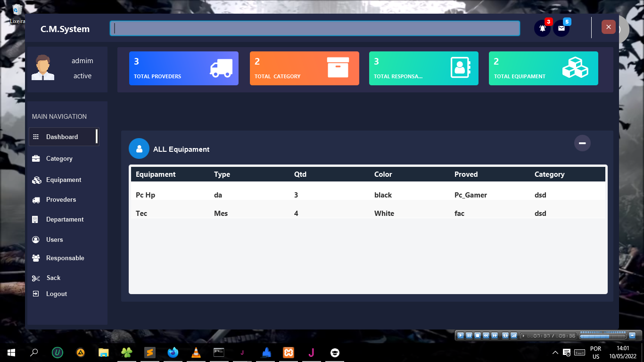Click the scissors icon next to Sack
Screen dimensions: 644x362
[36, 278]
